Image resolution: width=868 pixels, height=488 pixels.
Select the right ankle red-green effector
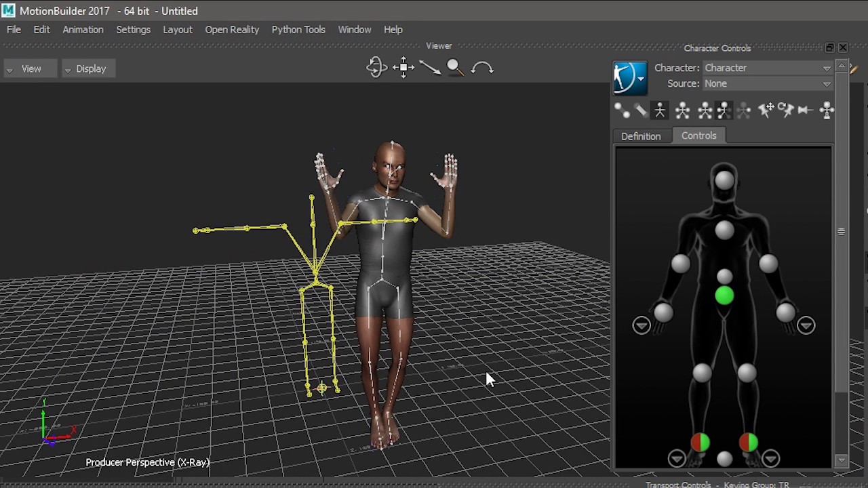[x=700, y=443]
